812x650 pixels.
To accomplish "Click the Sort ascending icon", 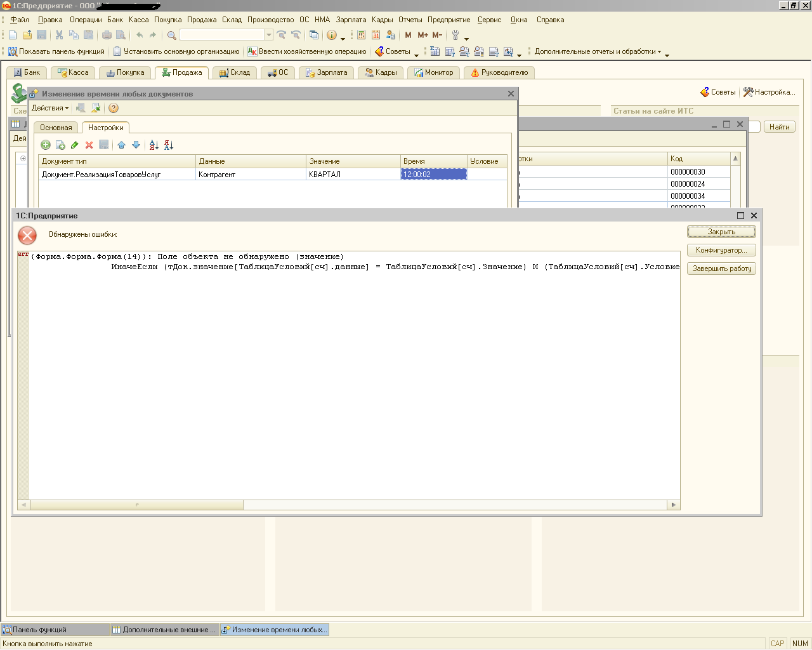I will (154, 145).
